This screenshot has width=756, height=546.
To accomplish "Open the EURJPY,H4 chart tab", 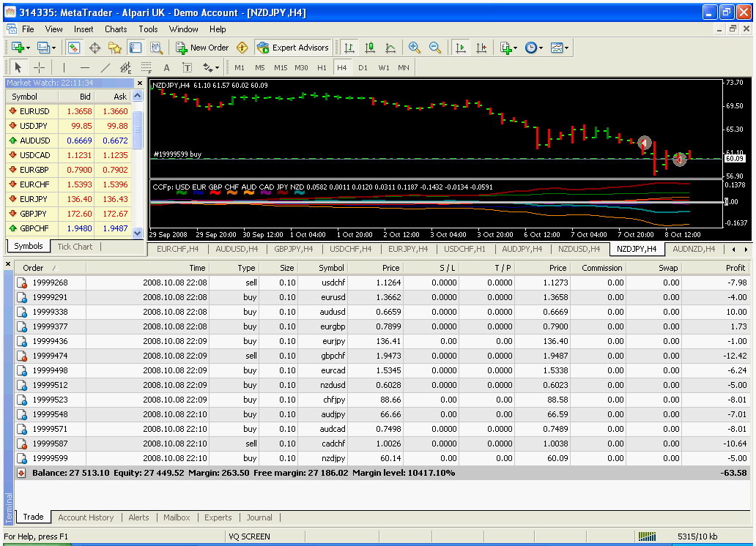I will tap(408, 249).
